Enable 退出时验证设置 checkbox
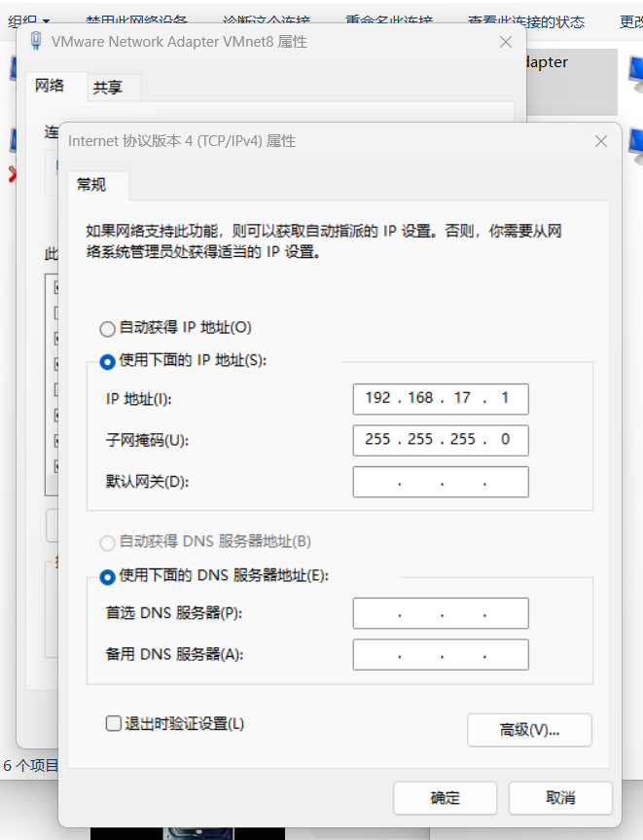The height and width of the screenshot is (840, 643). [x=114, y=723]
